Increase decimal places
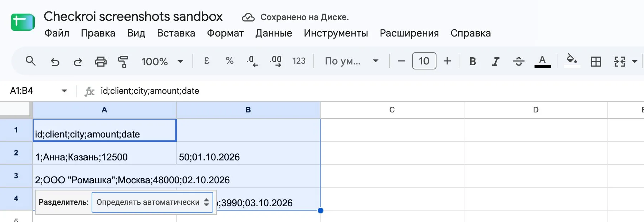The width and height of the screenshot is (644, 222). click(275, 61)
